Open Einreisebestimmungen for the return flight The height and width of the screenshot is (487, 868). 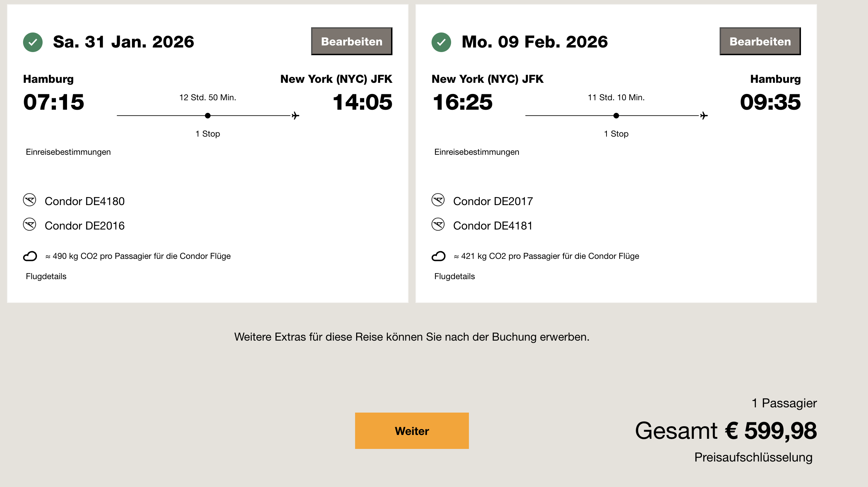click(477, 152)
